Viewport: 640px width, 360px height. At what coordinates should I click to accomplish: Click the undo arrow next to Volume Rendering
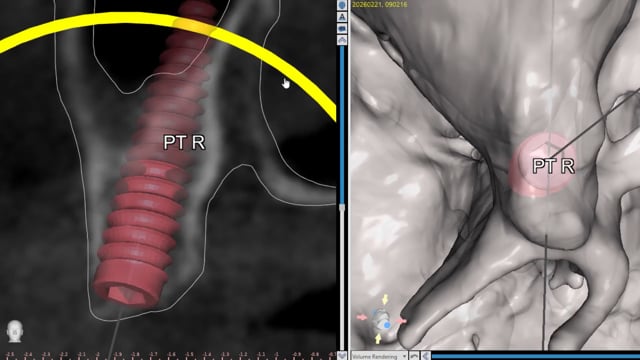414,356
